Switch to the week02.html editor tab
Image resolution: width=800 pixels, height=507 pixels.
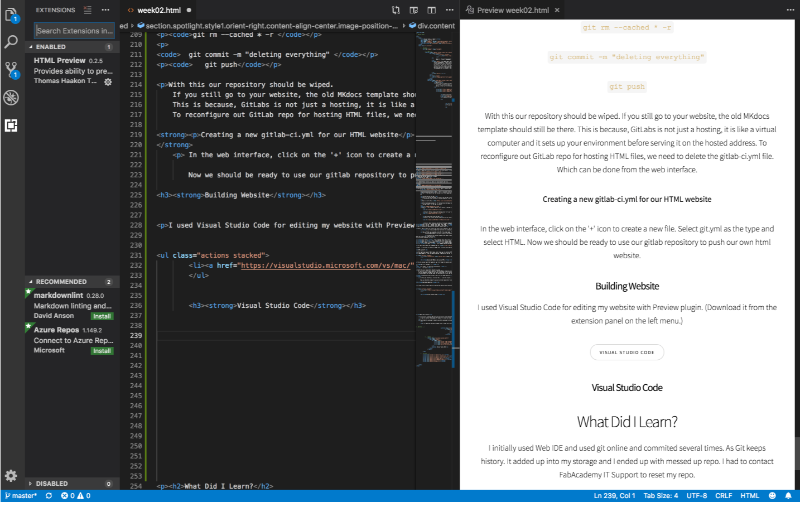[159, 10]
